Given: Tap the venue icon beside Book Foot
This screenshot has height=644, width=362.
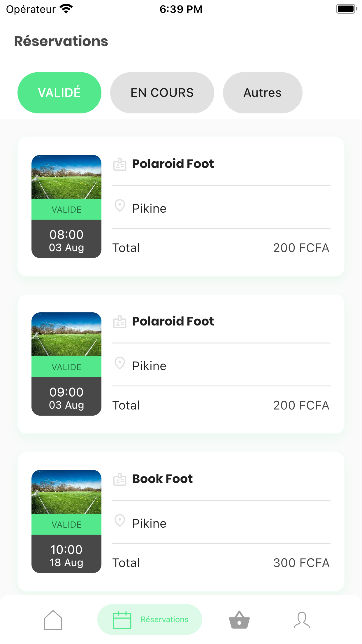Looking at the screenshot, I should tap(120, 479).
